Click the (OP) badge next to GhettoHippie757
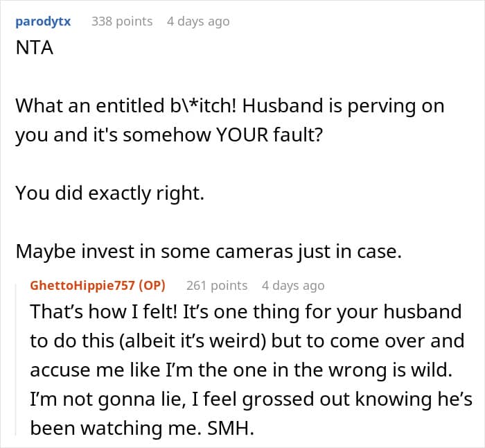 coord(152,285)
